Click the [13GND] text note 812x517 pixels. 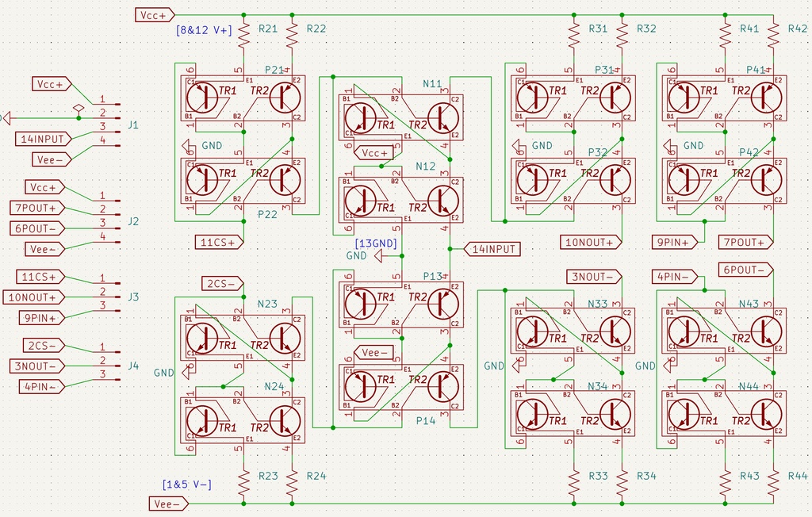coord(376,243)
